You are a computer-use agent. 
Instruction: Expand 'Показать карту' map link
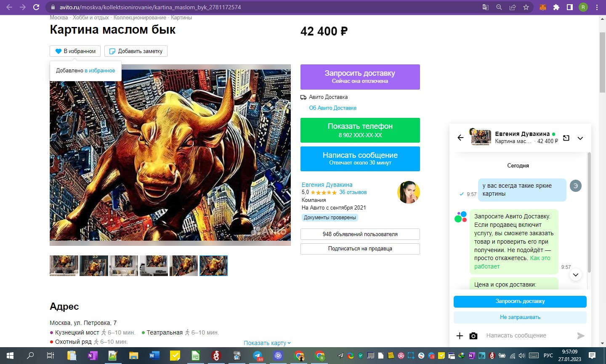click(267, 343)
